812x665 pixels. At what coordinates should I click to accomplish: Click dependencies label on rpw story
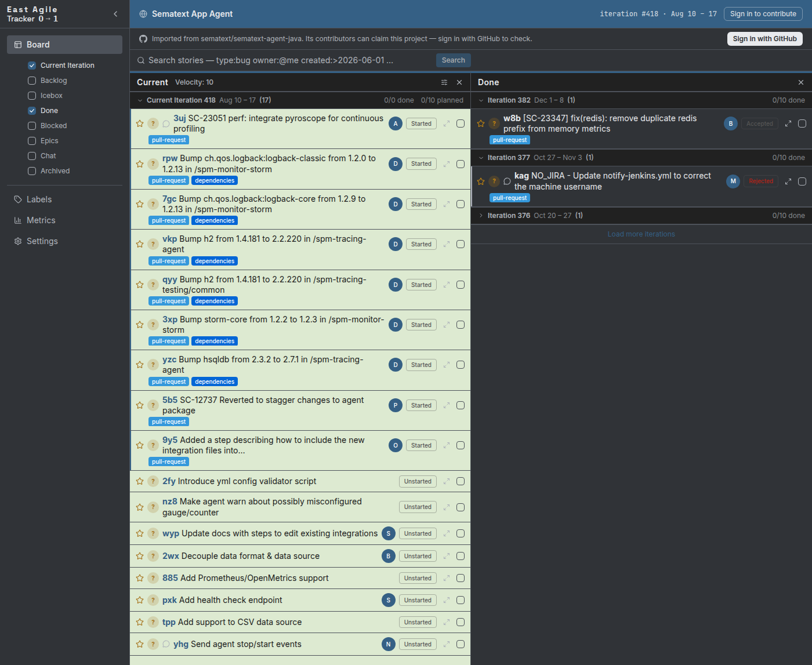[x=215, y=181]
